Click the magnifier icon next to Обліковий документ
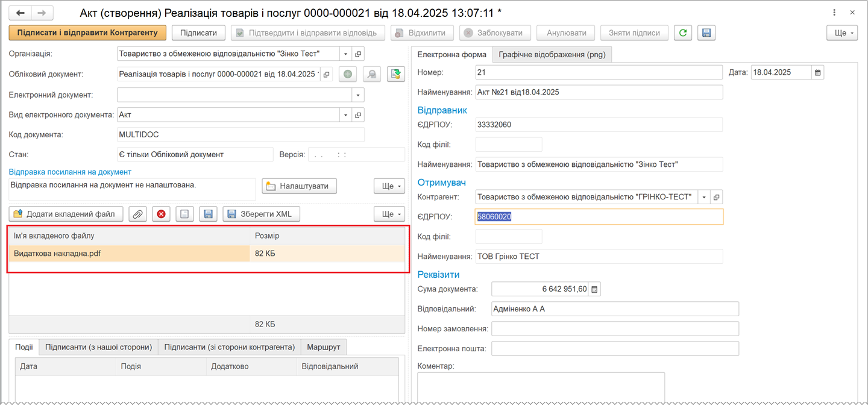Image resolution: width=868 pixels, height=406 pixels. (x=372, y=74)
